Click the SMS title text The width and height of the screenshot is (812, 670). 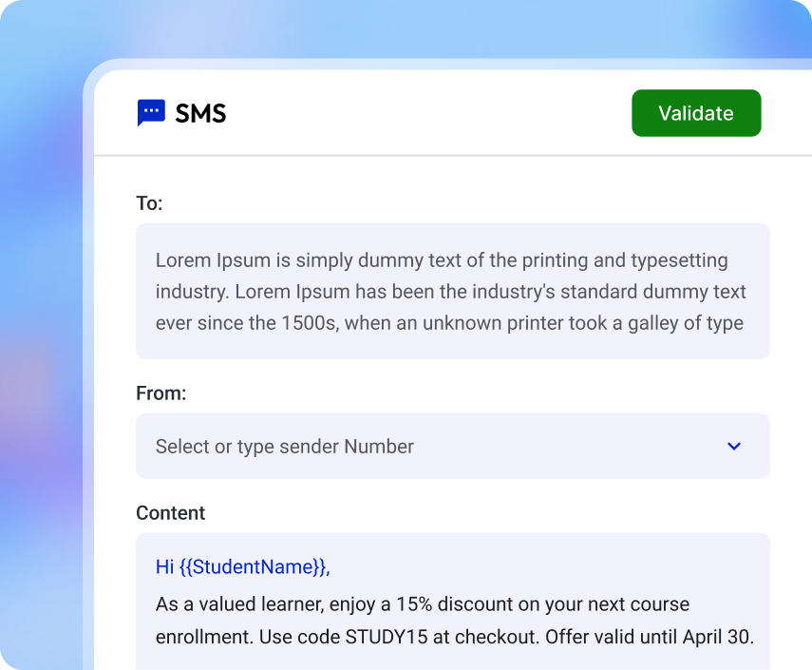coord(200,113)
